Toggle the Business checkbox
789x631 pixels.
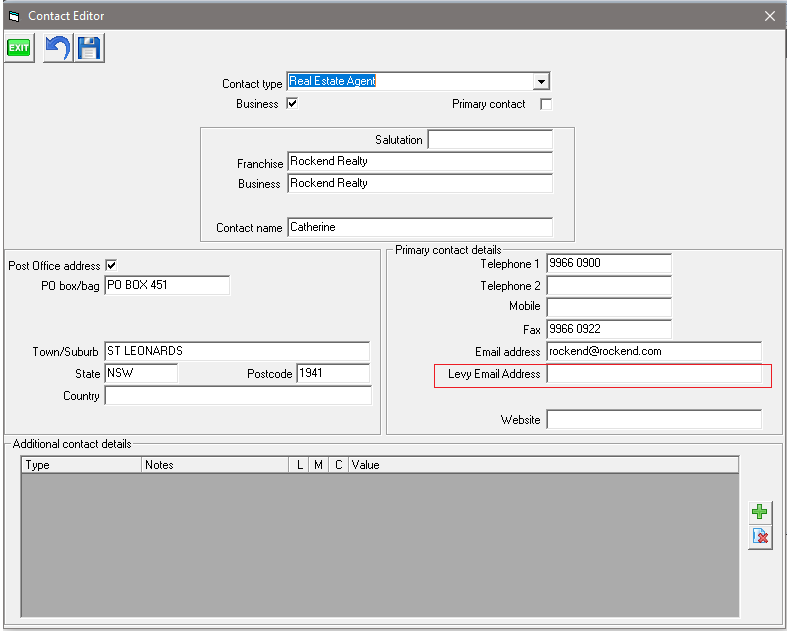[x=292, y=103]
